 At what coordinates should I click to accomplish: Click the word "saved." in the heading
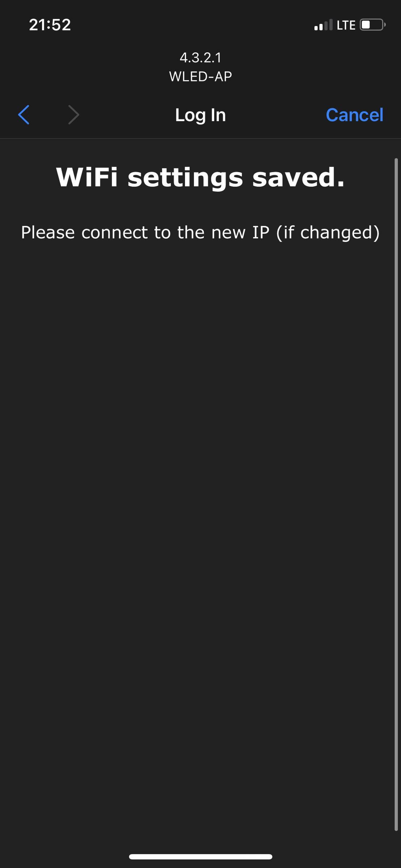tap(299, 177)
